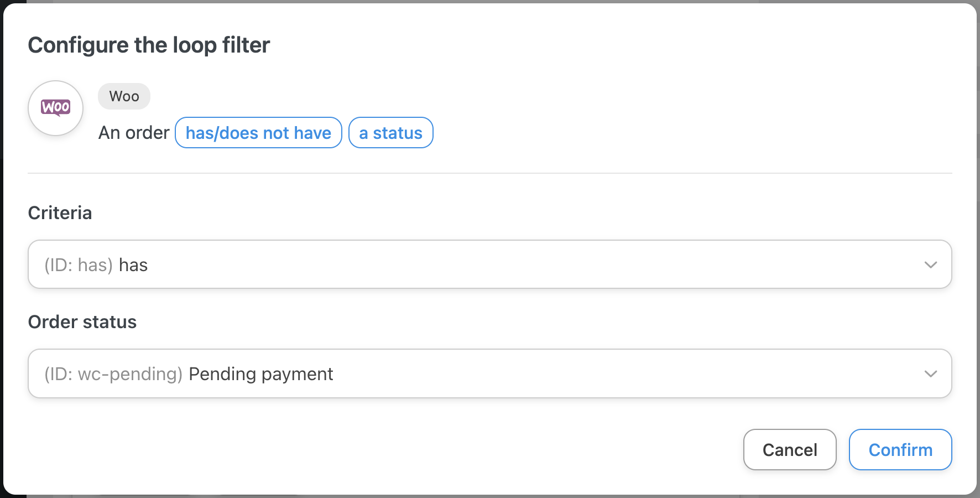Click the Order status field label
The height and width of the screenshot is (498, 980).
pyautogui.click(x=82, y=322)
